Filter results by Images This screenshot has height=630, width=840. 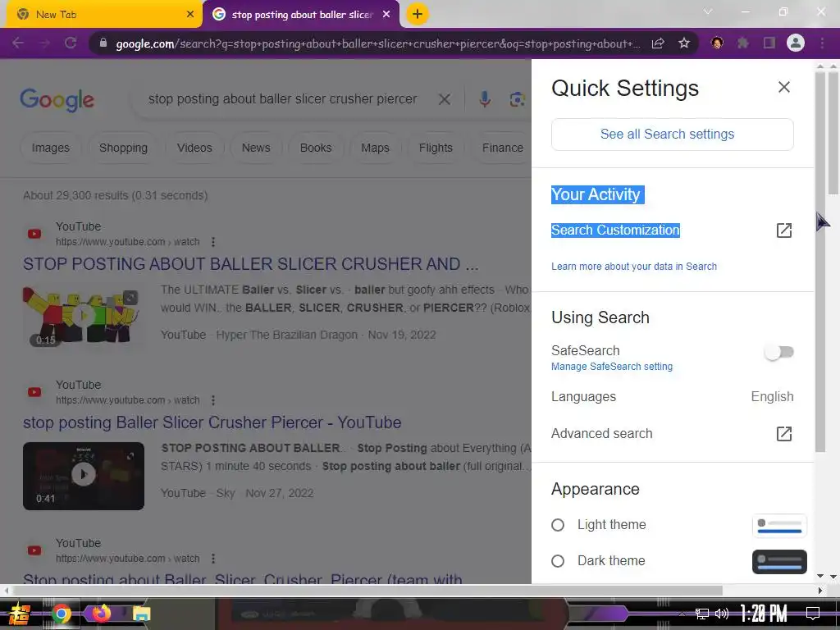[x=50, y=148]
